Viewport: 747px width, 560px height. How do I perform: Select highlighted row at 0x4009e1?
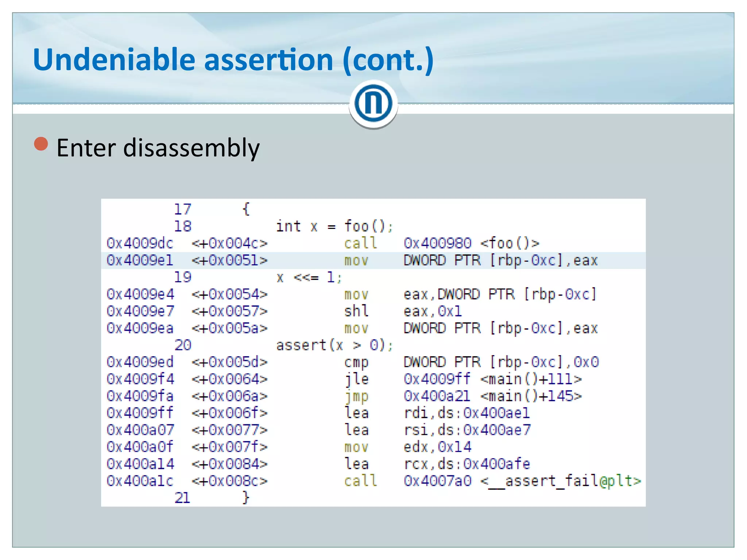(373, 260)
